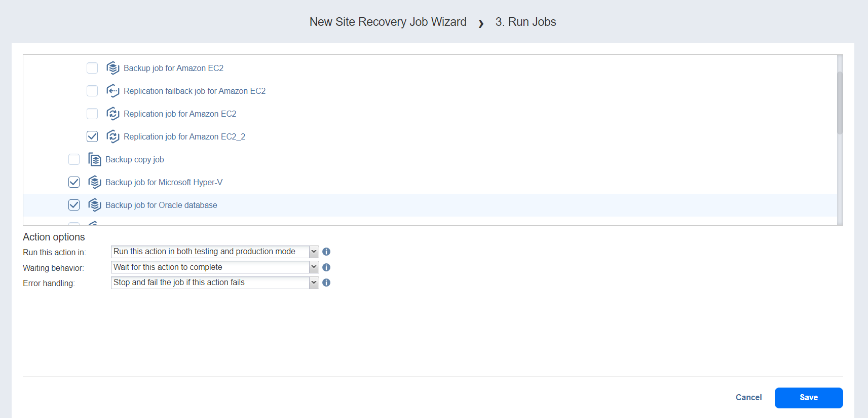Click the Backup job for Amazon EC2 icon
This screenshot has height=418, width=868.
point(112,68)
